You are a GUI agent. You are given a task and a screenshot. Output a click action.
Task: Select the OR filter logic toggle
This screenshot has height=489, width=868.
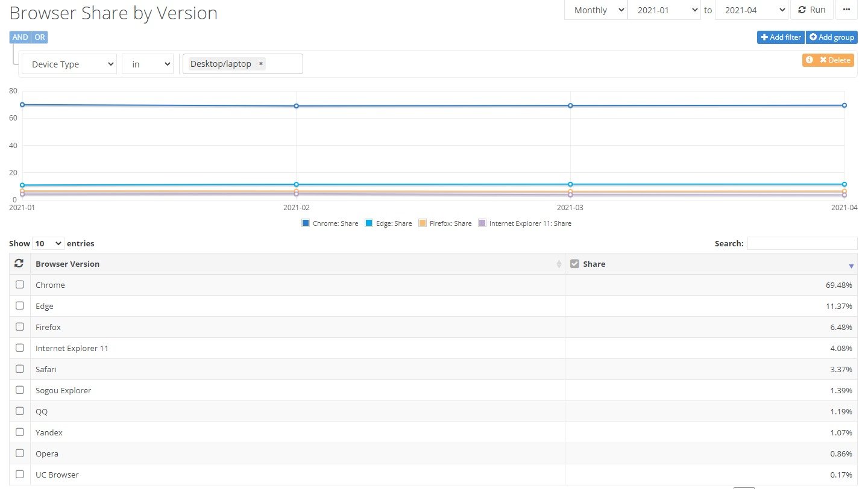click(39, 37)
